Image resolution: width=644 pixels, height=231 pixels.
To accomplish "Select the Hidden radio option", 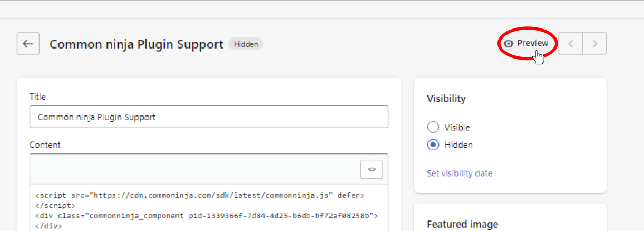I will coord(433,145).
